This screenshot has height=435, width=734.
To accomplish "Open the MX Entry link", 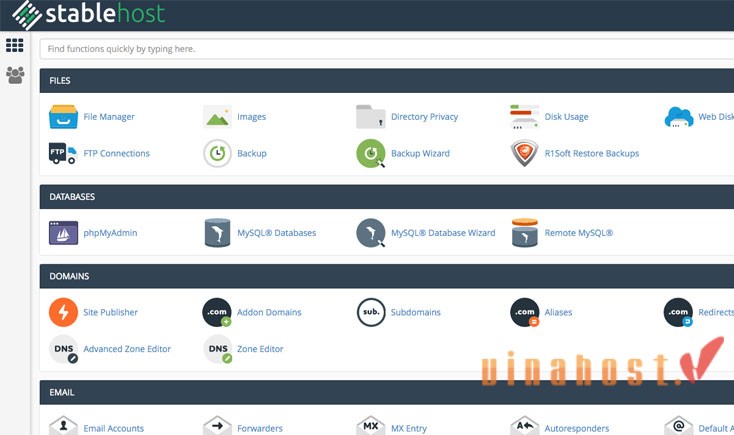I will [x=409, y=428].
